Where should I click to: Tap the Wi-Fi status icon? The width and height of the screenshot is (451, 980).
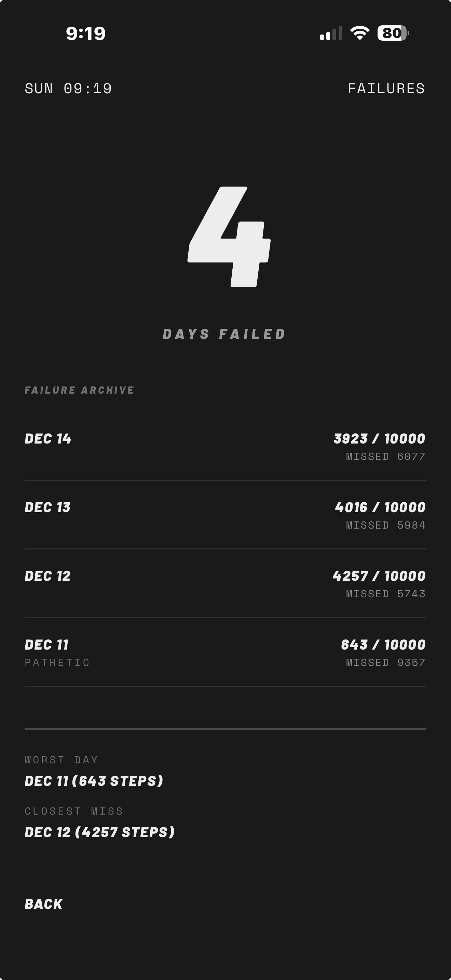pos(360,33)
